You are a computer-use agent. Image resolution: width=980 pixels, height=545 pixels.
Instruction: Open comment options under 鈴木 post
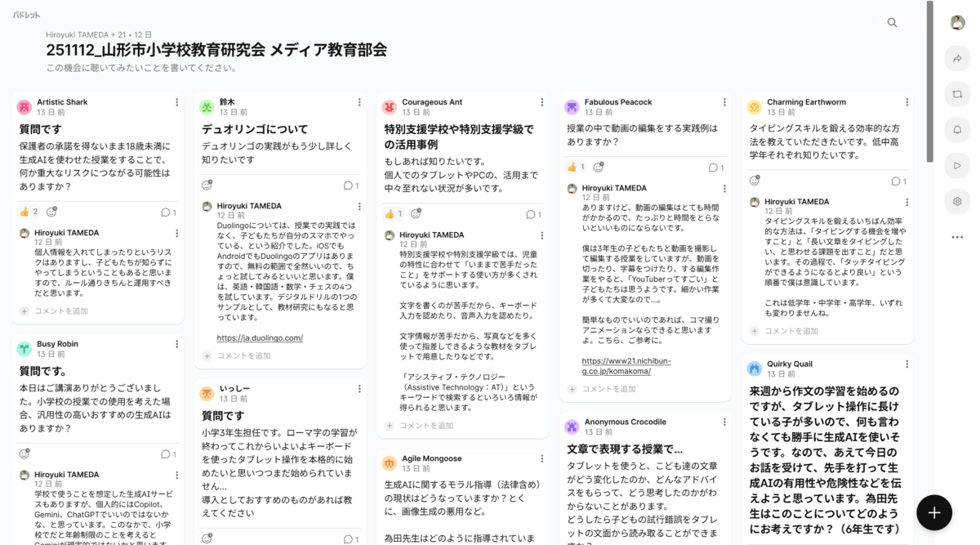pos(359,206)
